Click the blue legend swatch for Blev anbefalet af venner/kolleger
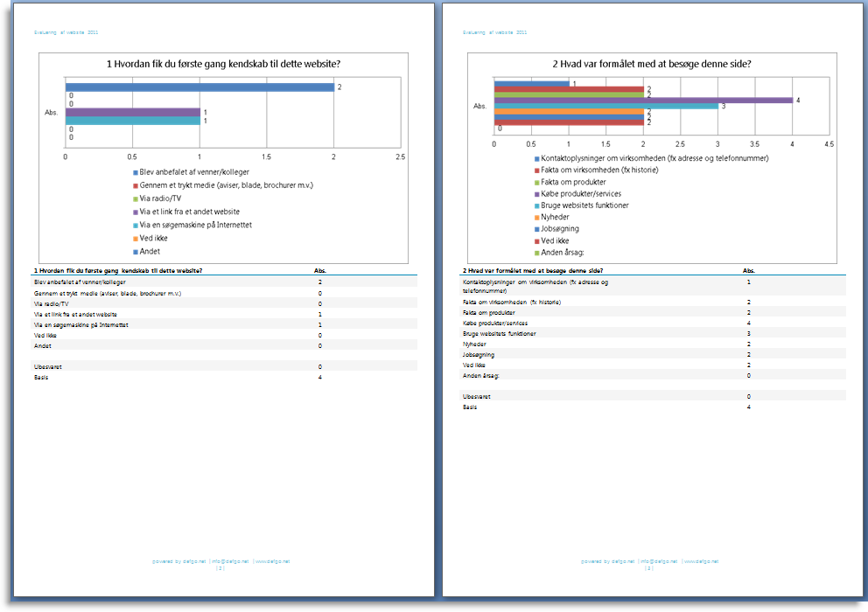 click(136, 172)
